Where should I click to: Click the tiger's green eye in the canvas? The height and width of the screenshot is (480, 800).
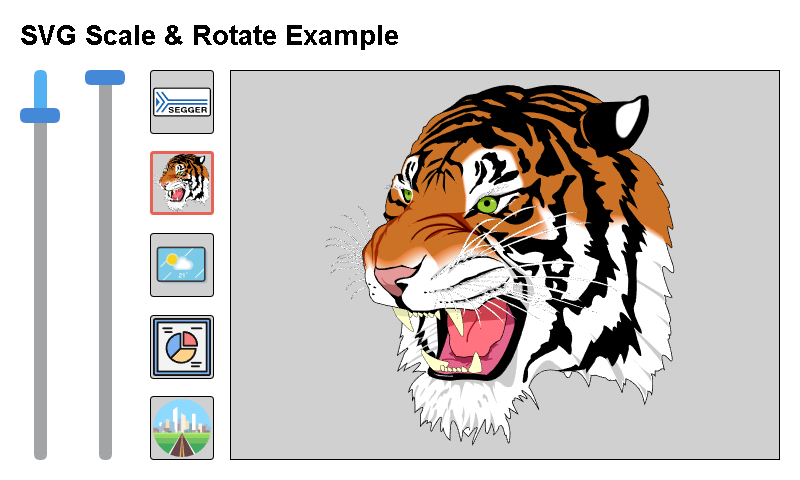487,205
